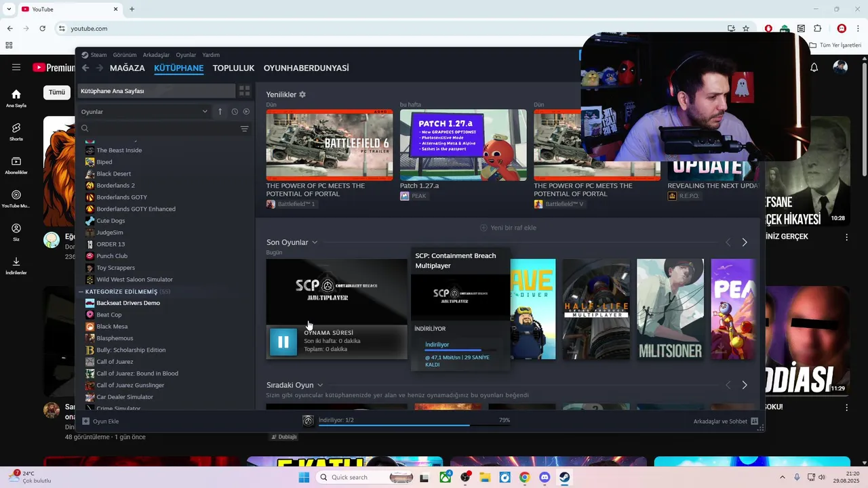Select Bully: Scholarship Edition entry
Image resolution: width=868 pixels, height=488 pixels.
(x=131, y=350)
